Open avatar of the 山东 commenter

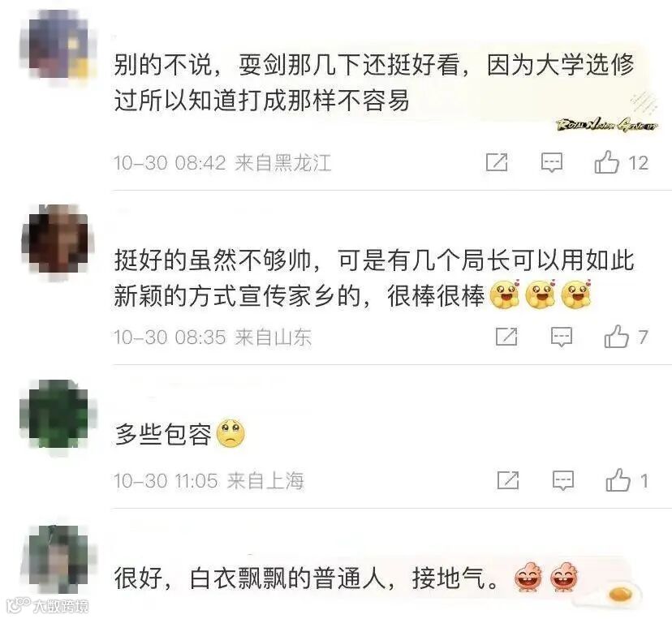pos(58,241)
